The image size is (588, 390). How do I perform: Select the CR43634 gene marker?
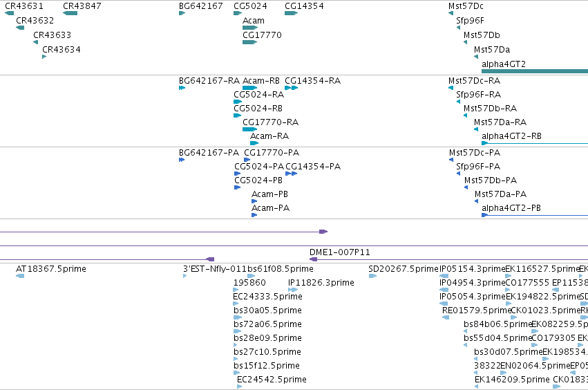click(x=44, y=57)
